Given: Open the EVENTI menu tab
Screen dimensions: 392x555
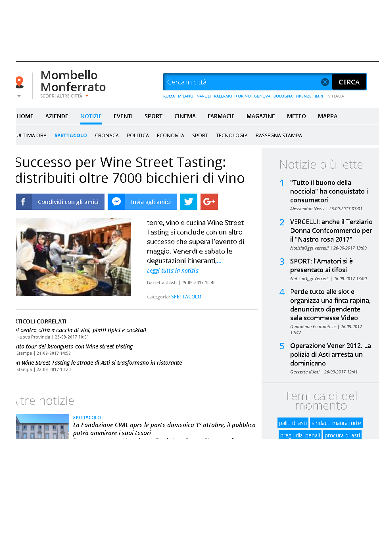Looking at the screenshot, I should click(x=123, y=116).
